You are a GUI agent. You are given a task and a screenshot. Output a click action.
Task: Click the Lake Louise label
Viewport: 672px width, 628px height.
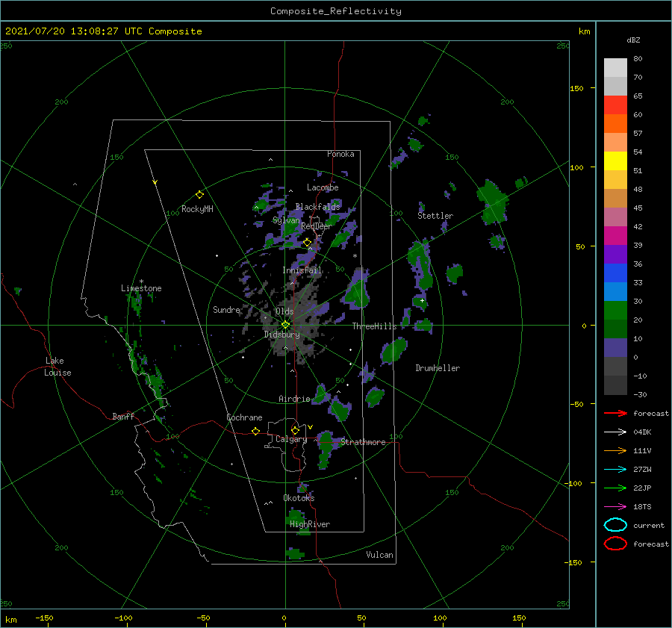pyautogui.click(x=57, y=367)
